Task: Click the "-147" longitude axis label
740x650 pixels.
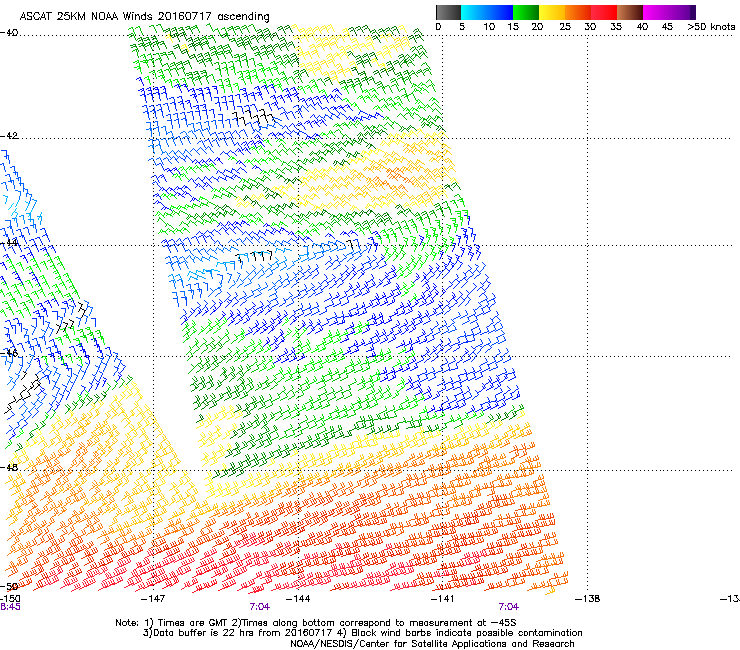Action: tap(153, 599)
